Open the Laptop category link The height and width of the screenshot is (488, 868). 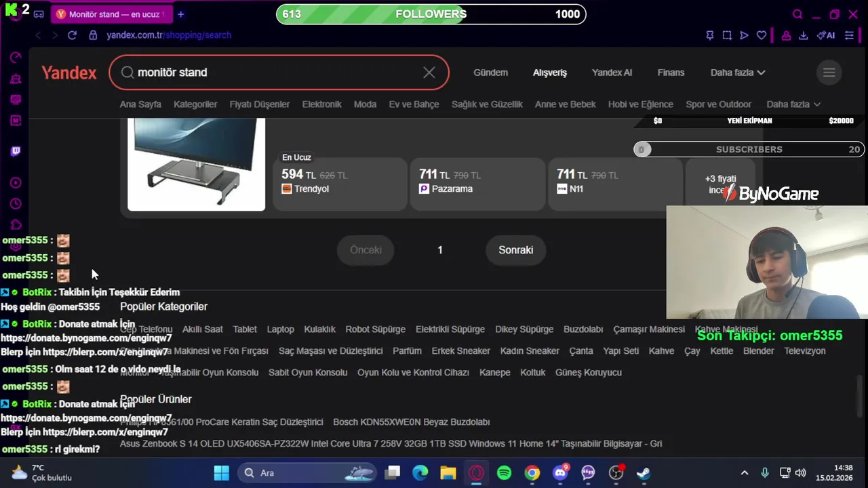coord(280,329)
